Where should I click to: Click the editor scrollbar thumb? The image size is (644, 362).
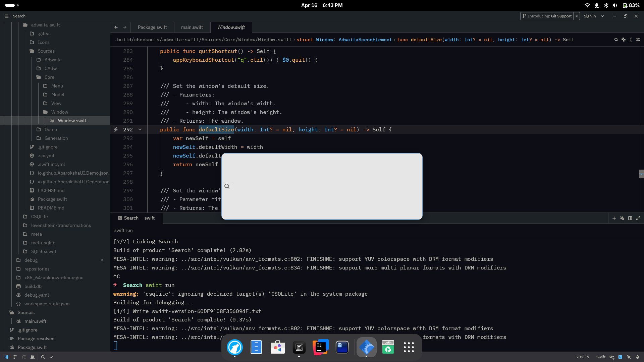point(641,174)
